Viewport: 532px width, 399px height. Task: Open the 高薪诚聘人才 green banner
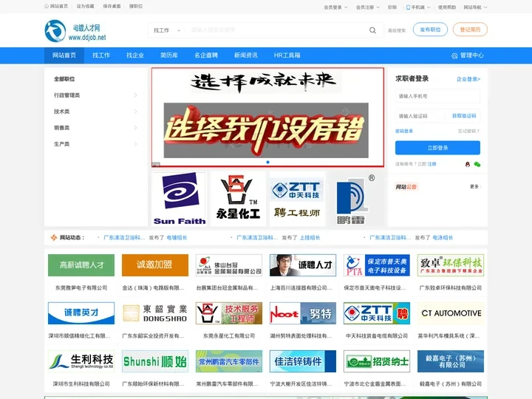[x=81, y=265]
